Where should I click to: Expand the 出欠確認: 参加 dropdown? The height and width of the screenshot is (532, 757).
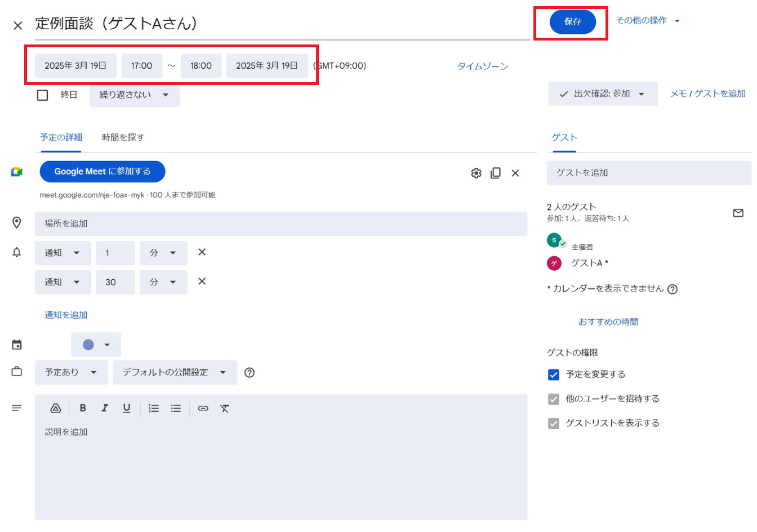click(603, 94)
